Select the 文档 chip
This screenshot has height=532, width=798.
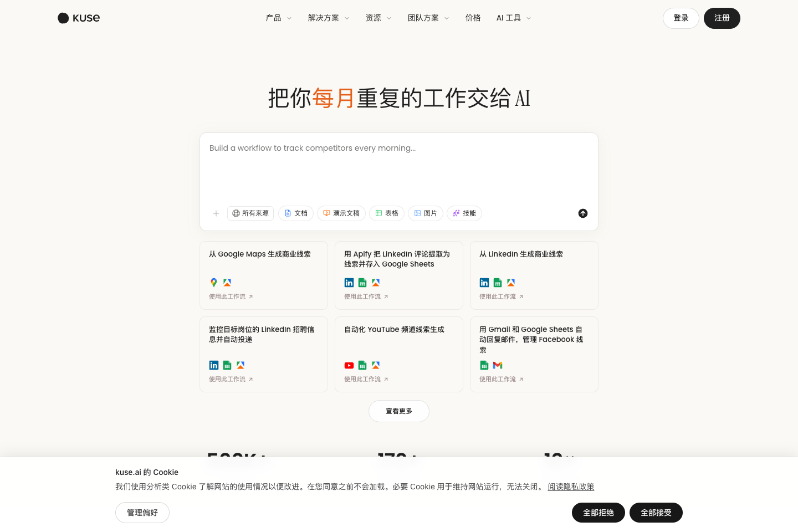tap(296, 213)
